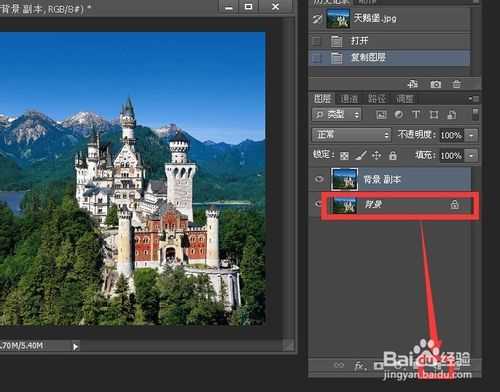Create new document from current history state
500x392 pixels.
click(413, 84)
